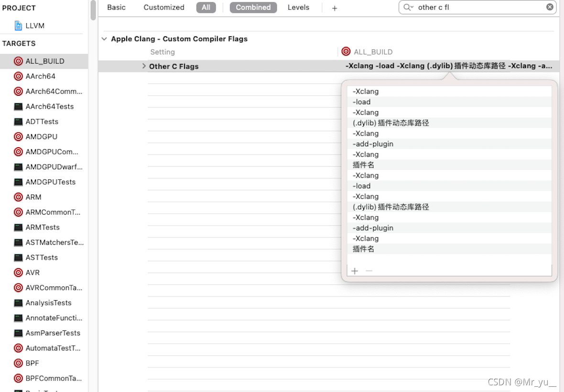Add a flag entry in popover
The height and width of the screenshot is (392, 564).
[355, 271]
